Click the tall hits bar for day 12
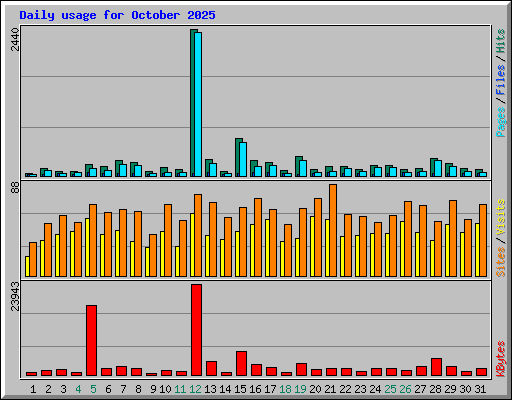 point(193,103)
